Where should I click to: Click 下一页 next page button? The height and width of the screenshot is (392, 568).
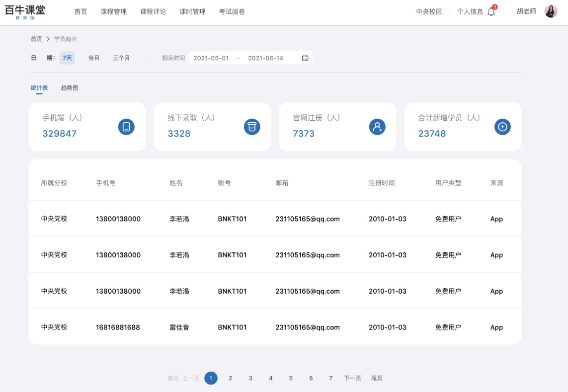pyautogui.click(x=352, y=378)
